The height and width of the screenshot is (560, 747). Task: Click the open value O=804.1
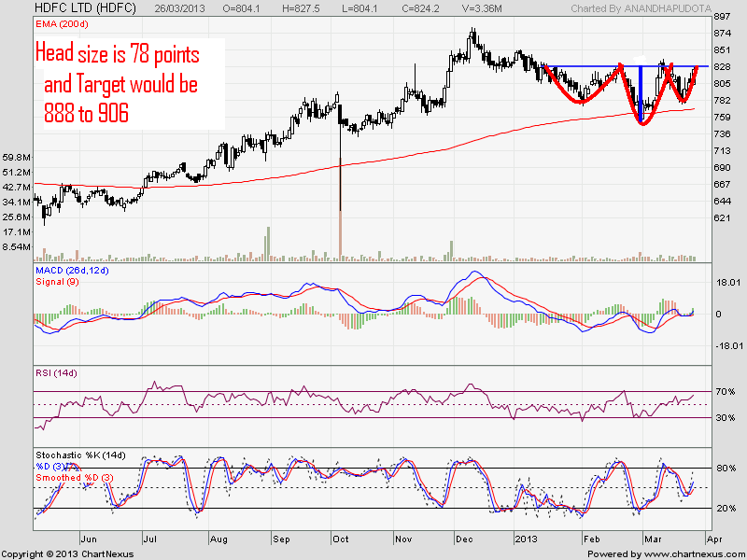point(241,8)
